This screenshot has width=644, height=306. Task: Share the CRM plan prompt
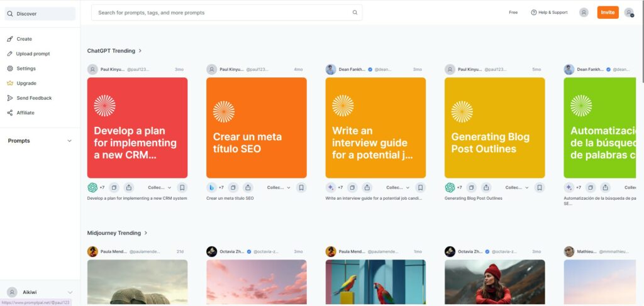tap(128, 187)
